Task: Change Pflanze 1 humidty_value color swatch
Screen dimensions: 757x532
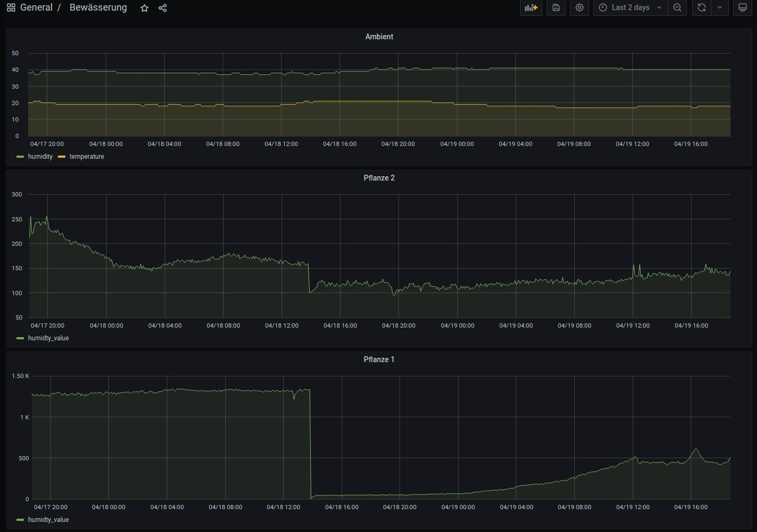Action: [20, 520]
